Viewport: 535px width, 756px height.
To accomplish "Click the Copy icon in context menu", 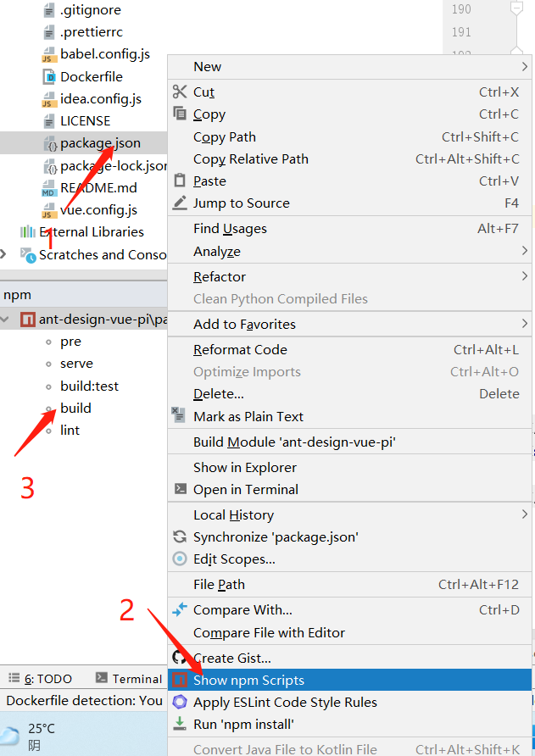I will coord(180,114).
